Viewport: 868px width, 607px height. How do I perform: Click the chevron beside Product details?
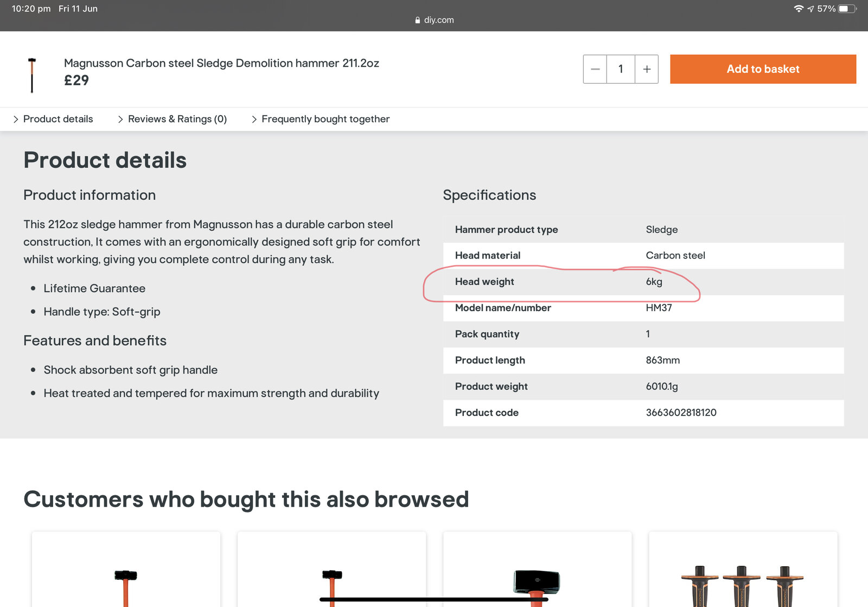16,119
